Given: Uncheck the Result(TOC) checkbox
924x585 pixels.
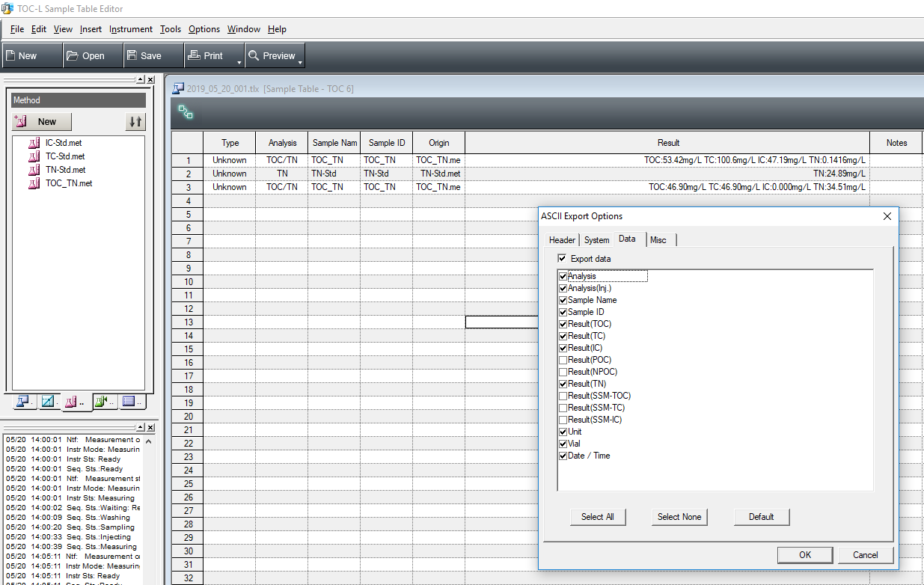Looking at the screenshot, I should (563, 324).
